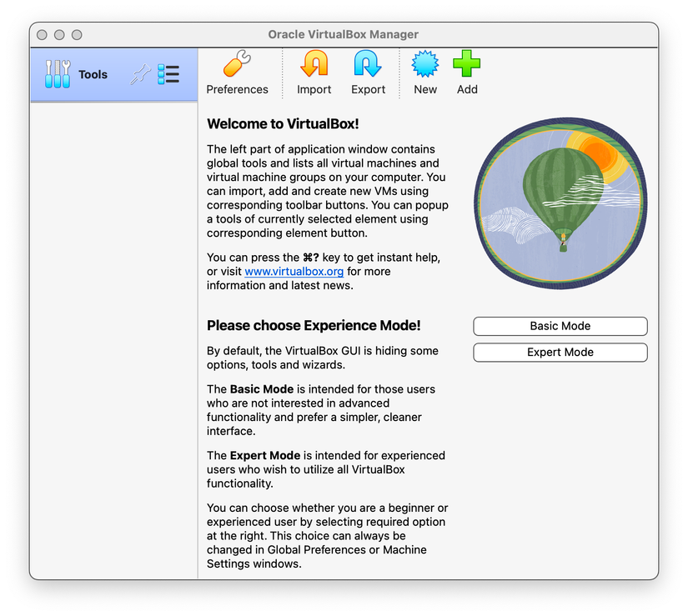
Task: Click the empty virtual machine list area
Action: click(x=113, y=333)
